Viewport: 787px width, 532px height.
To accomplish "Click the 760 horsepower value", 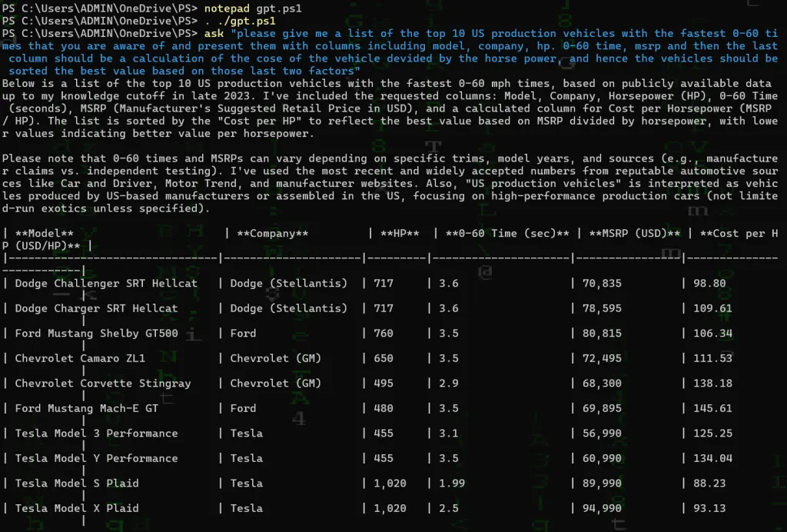I will (383, 334).
